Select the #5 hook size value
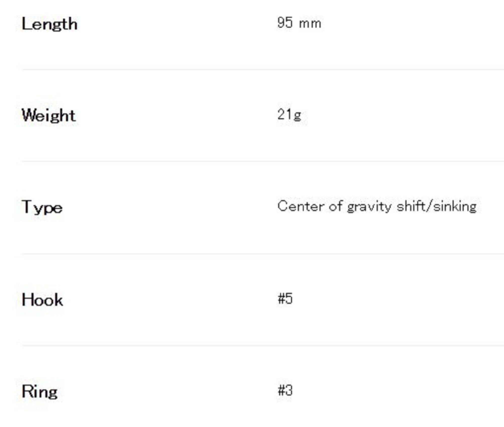Image resolution: width=504 pixels, height=427 pixels. coord(285,299)
